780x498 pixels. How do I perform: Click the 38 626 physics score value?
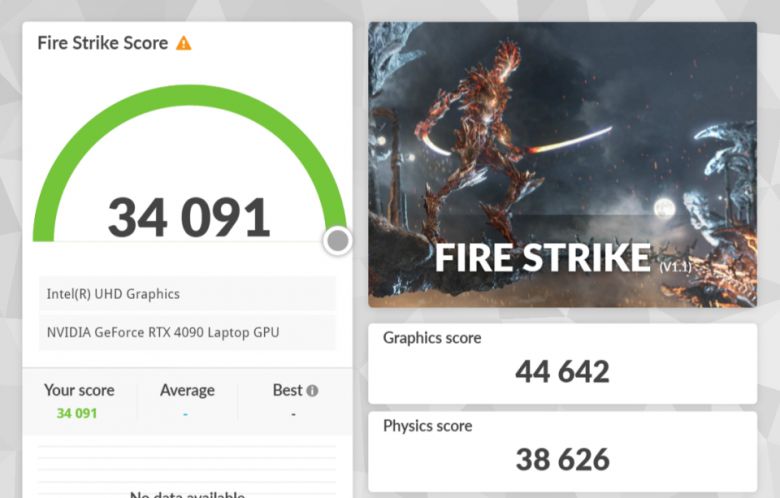click(x=562, y=459)
